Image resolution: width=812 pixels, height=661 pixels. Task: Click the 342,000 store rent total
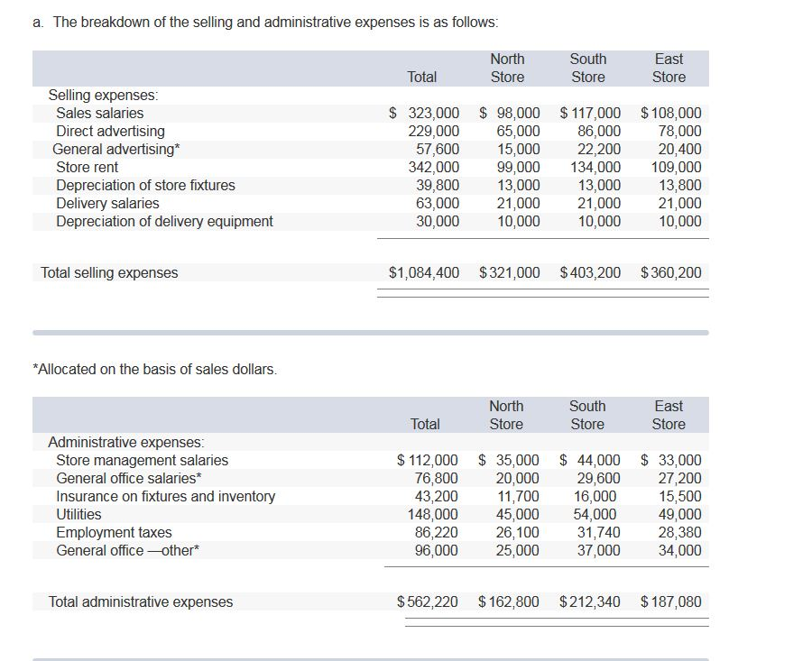tap(433, 167)
